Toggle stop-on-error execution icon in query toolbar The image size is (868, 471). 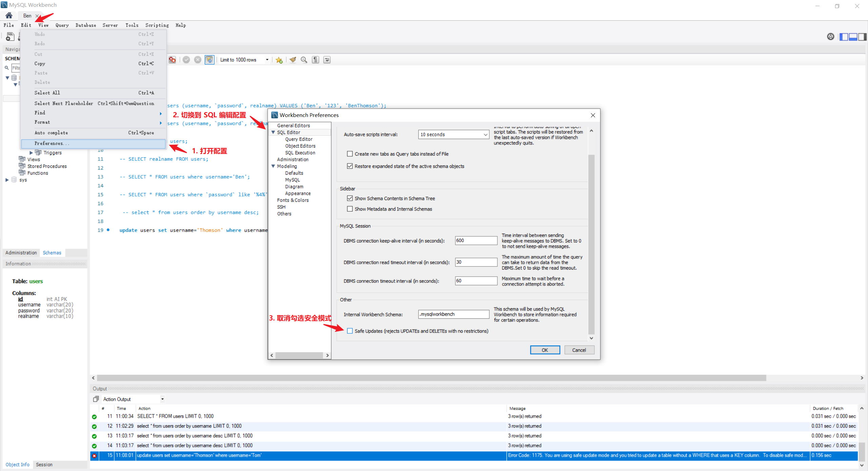(173, 60)
